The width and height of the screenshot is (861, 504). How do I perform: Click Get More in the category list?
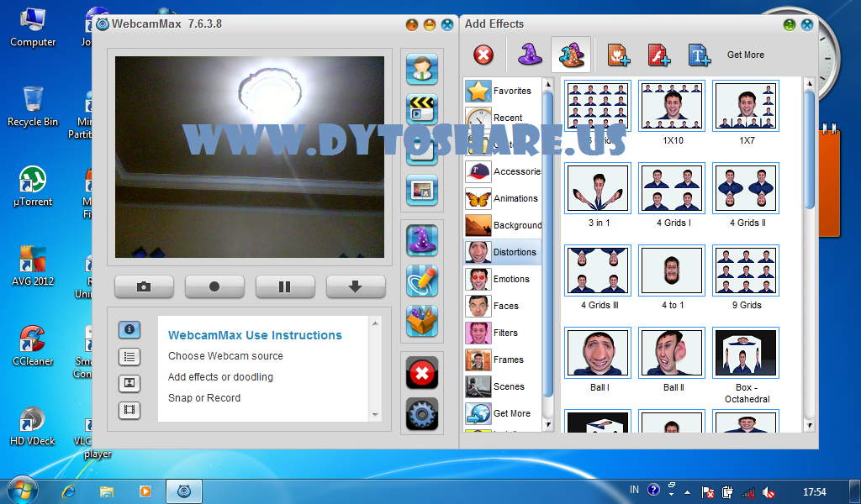pyautogui.click(x=503, y=413)
